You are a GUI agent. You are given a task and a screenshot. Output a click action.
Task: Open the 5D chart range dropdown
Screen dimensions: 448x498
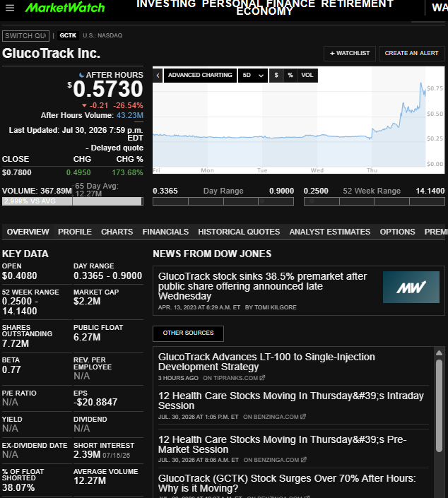(253, 76)
